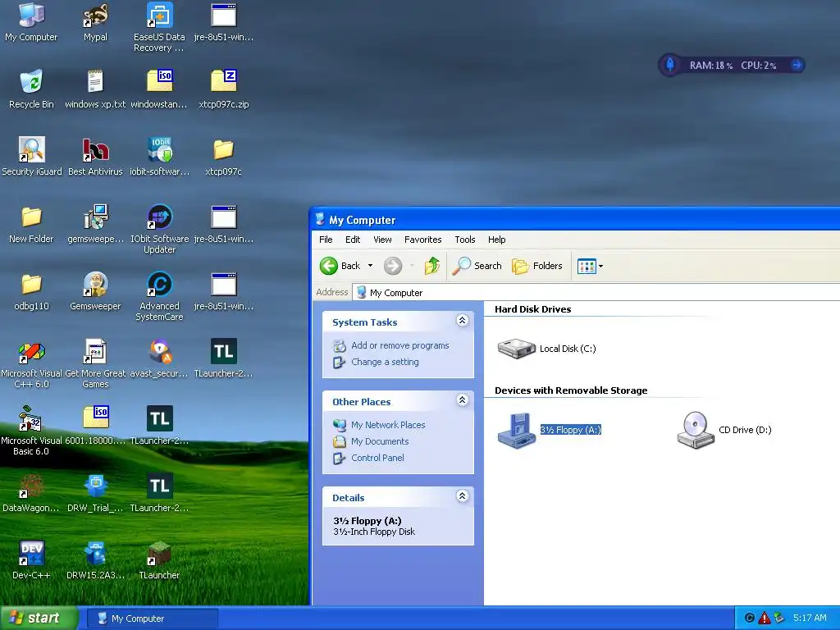Click the 5:17 AM system clock
The height and width of the screenshot is (630, 840).
pos(810,619)
